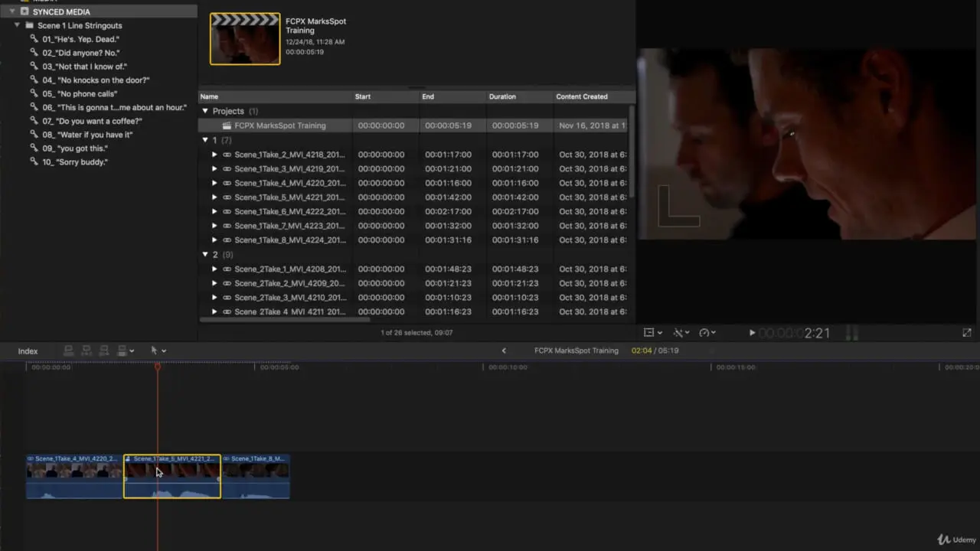Select keyword 10_"Sorry buddy."

[75, 162]
